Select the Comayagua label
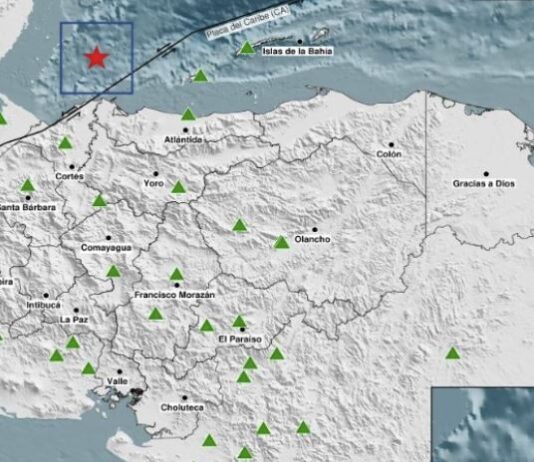 106,248
